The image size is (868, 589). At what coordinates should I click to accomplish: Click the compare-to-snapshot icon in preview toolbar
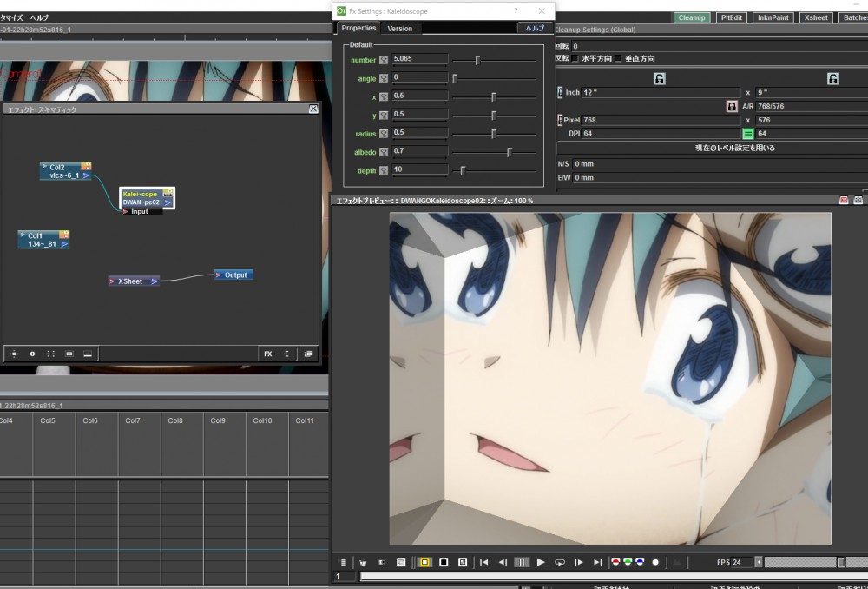[382, 562]
